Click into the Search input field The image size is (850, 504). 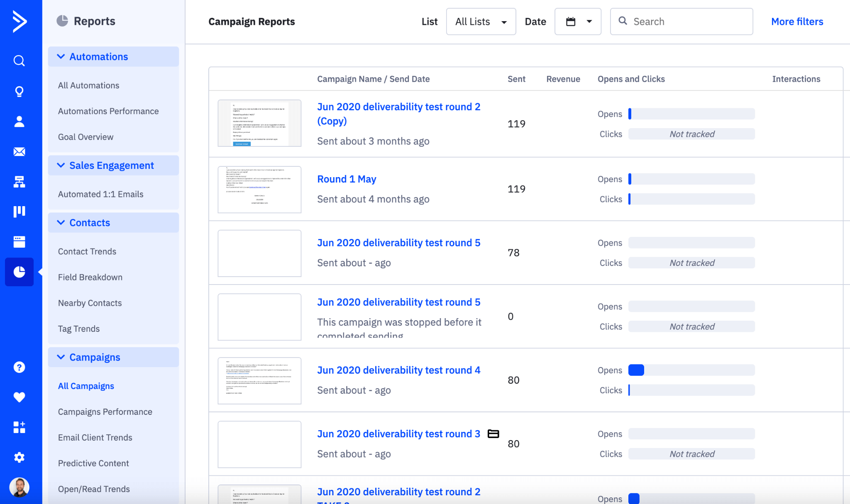681,22
